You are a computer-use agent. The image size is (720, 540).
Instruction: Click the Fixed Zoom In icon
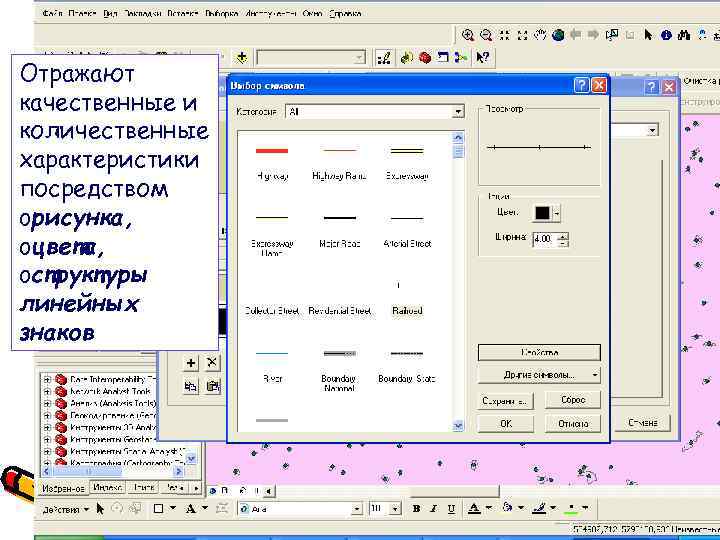pos(505,35)
